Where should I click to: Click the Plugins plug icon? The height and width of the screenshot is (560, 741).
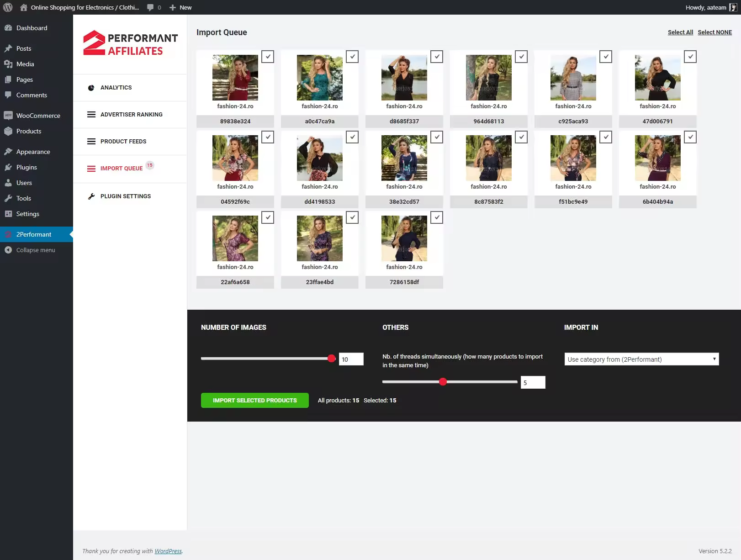click(8, 167)
